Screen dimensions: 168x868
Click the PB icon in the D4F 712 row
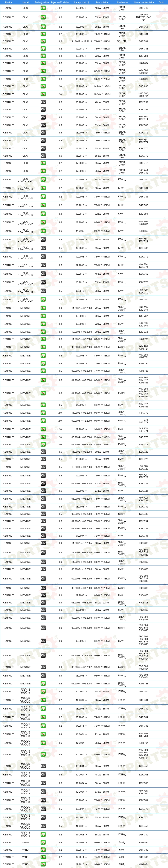[43, 163]
